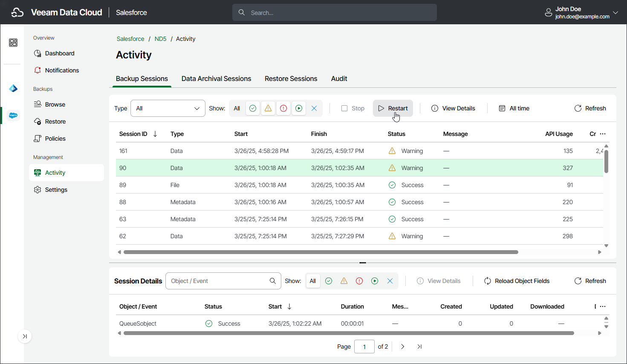The image size is (627, 364).
Task: Go to Browse under Backups
Action: (66, 104)
